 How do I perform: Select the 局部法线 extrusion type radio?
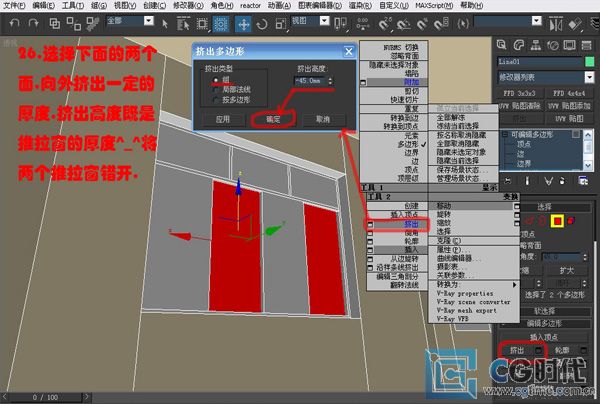pos(215,90)
